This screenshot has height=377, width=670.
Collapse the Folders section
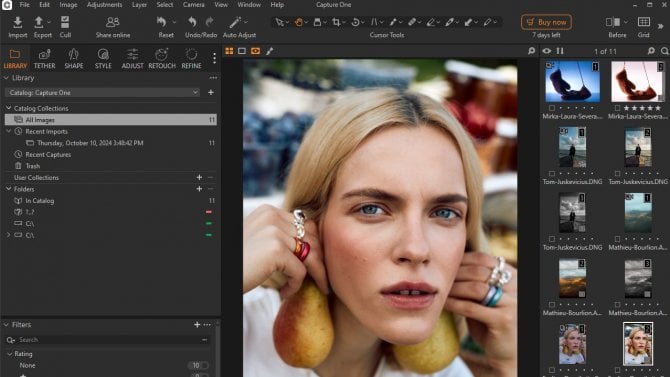point(9,189)
